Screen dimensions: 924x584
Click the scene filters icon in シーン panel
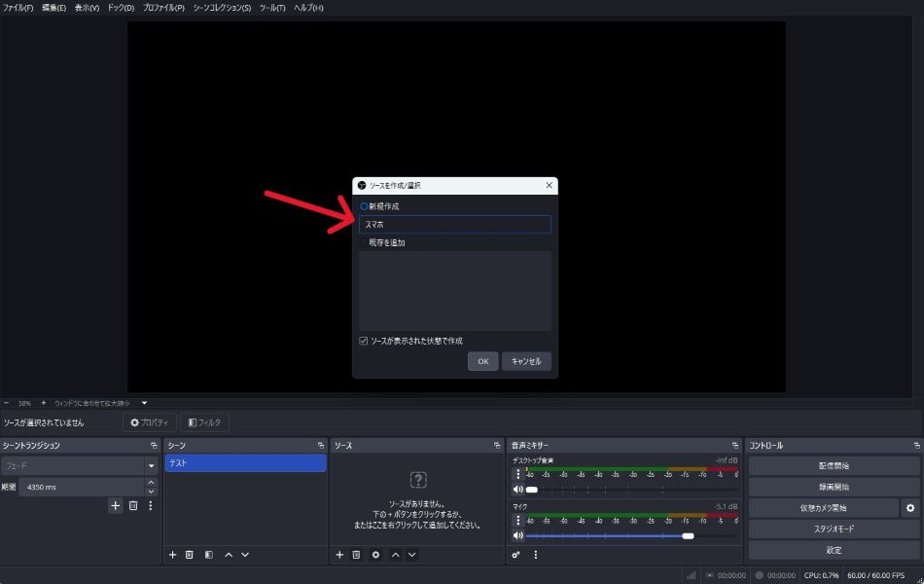click(208, 555)
